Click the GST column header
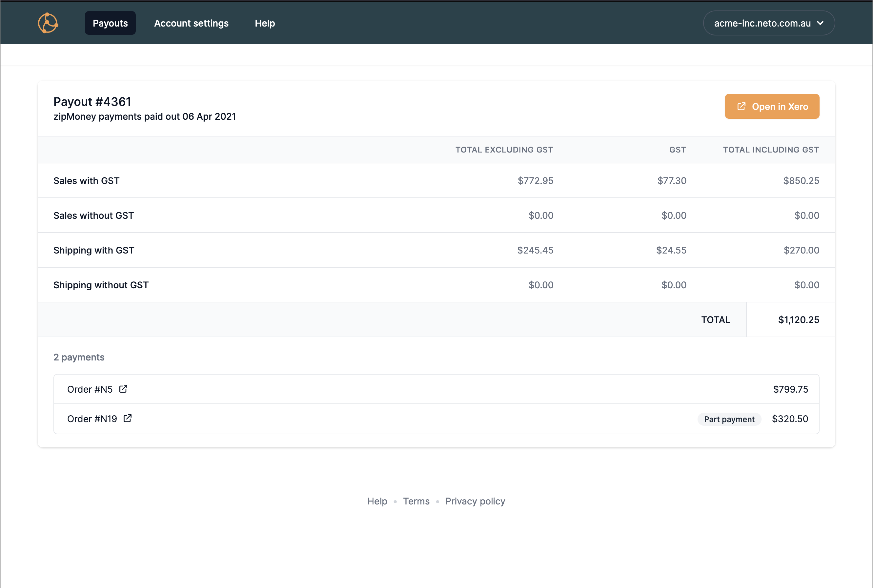873x588 pixels. coord(678,150)
